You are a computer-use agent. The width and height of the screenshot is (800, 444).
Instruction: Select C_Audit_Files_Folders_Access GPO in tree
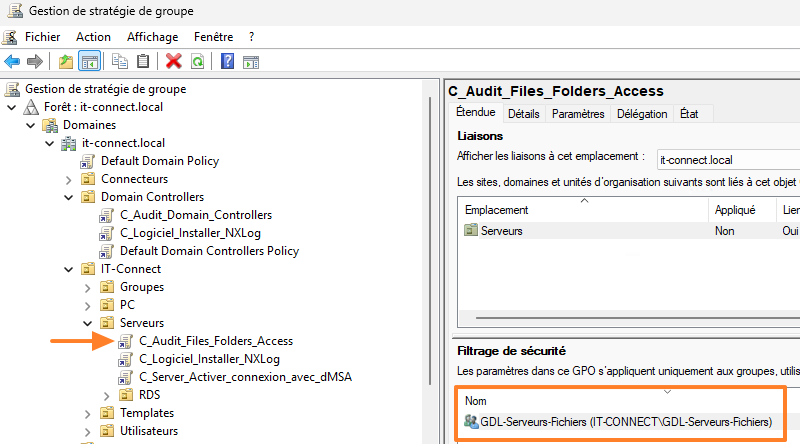[216, 341]
